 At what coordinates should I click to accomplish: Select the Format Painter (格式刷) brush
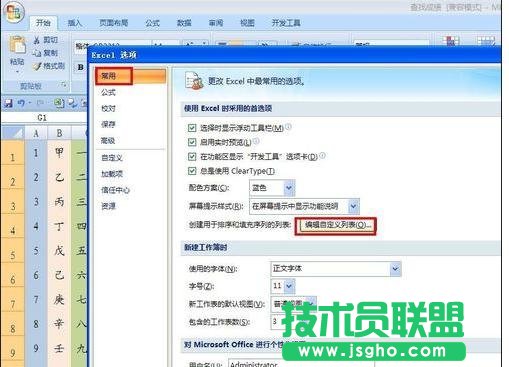[x=37, y=66]
